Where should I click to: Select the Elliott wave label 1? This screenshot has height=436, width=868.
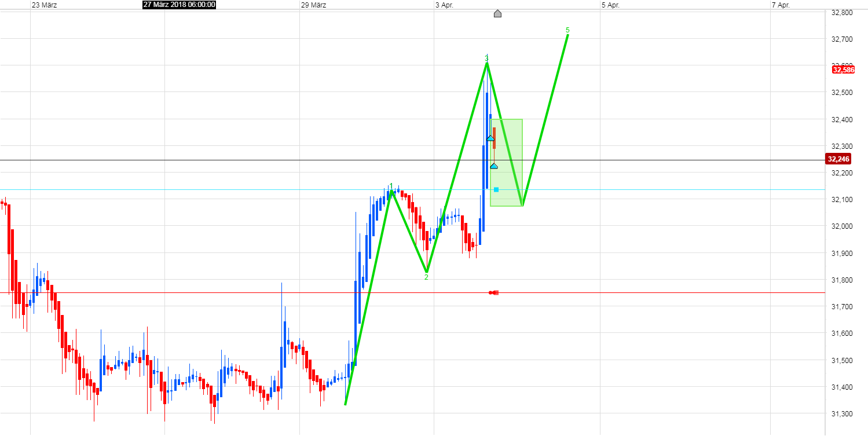pyautogui.click(x=391, y=186)
